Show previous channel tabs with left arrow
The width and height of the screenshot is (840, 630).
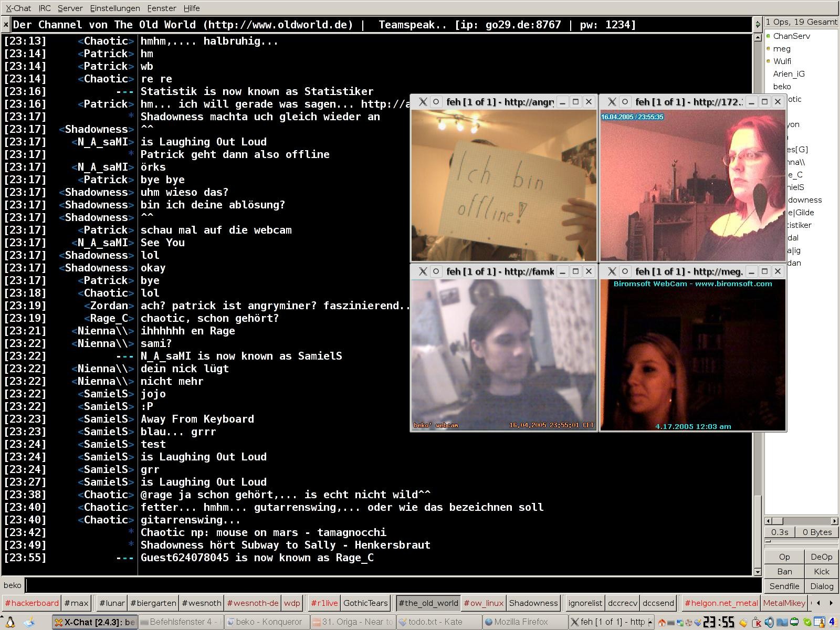click(x=818, y=603)
